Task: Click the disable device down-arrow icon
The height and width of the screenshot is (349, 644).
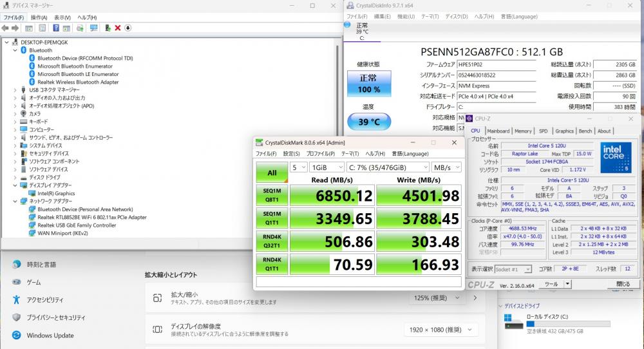Action: (x=128, y=28)
